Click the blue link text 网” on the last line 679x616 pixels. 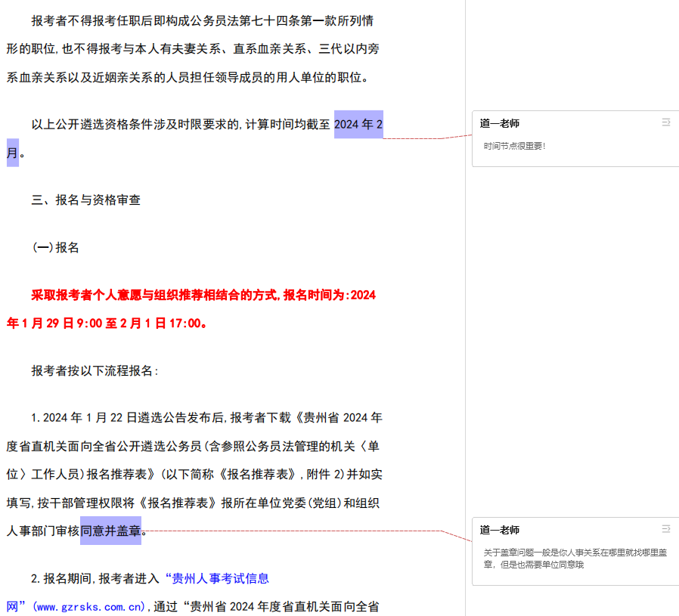point(17,607)
